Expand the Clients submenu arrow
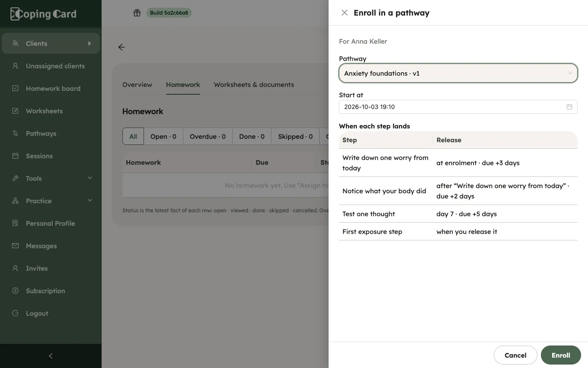Viewport: 588px width, 368px height. click(89, 43)
